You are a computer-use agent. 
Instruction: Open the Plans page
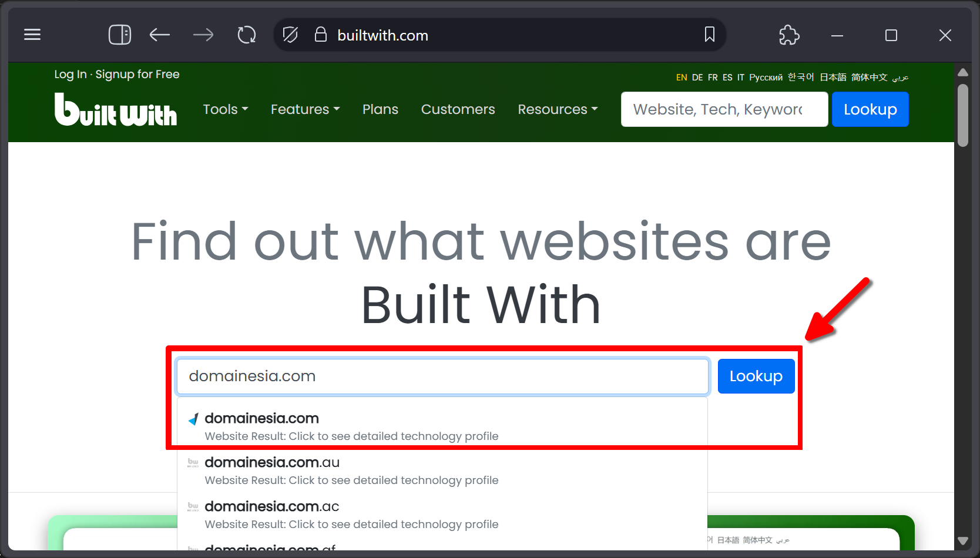pos(380,109)
